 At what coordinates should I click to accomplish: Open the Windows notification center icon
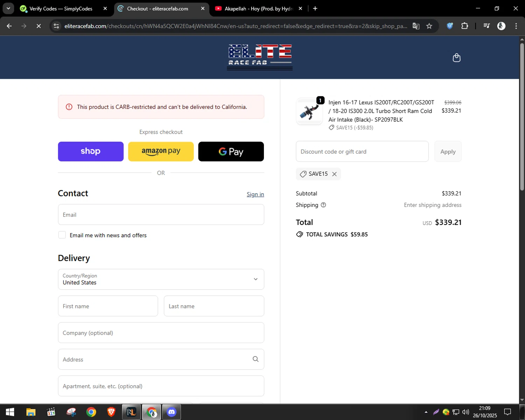click(507, 412)
